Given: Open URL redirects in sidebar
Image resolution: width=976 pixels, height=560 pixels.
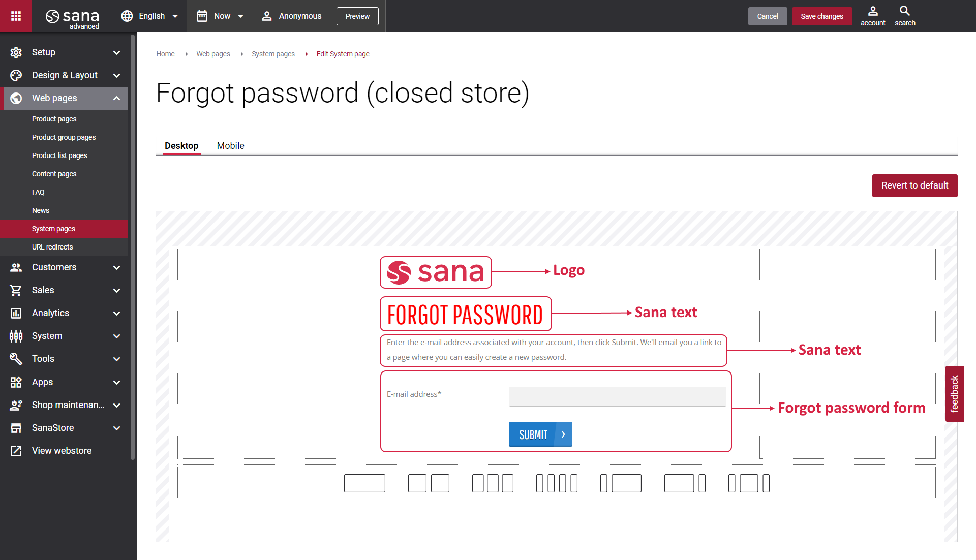Looking at the screenshot, I should (x=52, y=247).
